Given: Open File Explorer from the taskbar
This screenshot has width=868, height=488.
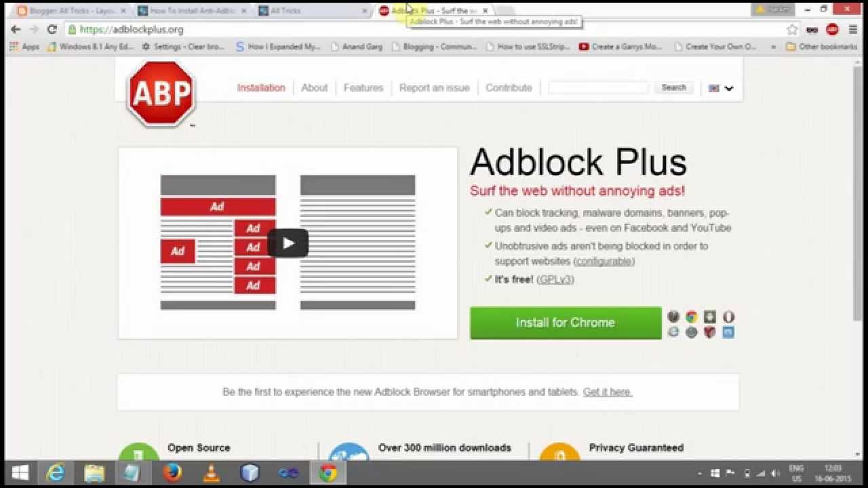Looking at the screenshot, I should (94, 472).
